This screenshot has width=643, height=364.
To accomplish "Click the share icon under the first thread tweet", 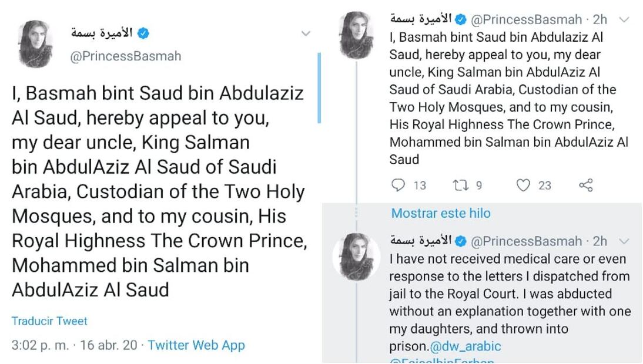I will coord(585,186).
